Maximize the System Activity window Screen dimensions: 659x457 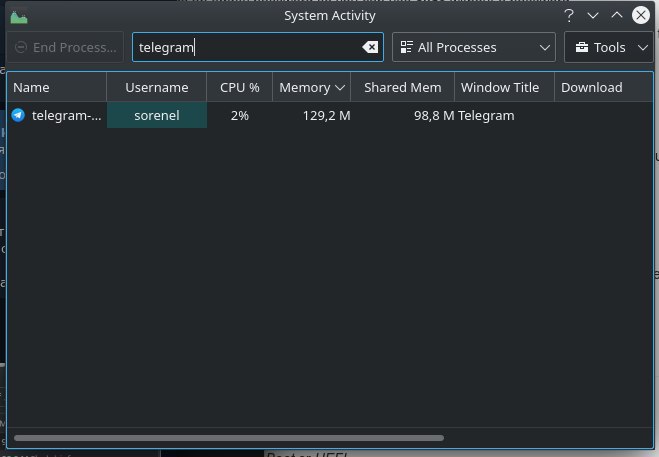click(617, 15)
